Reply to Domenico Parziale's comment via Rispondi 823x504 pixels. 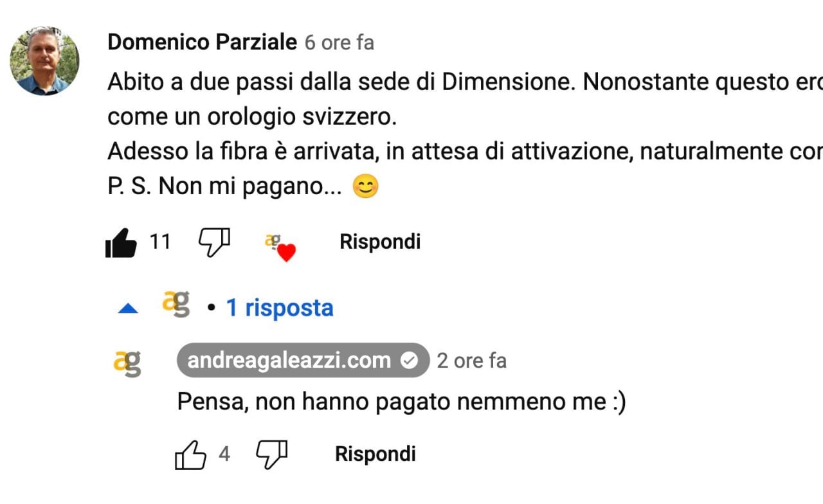(x=380, y=242)
